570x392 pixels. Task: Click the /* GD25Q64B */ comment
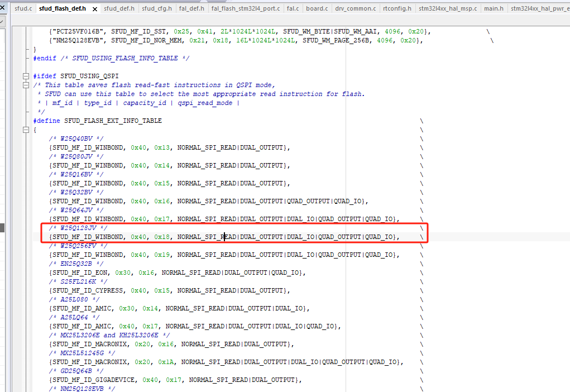point(76,371)
